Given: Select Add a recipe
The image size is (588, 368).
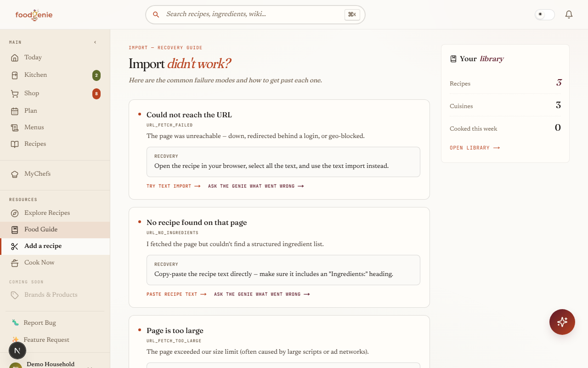Looking at the screenshot, I should [55, 246].
